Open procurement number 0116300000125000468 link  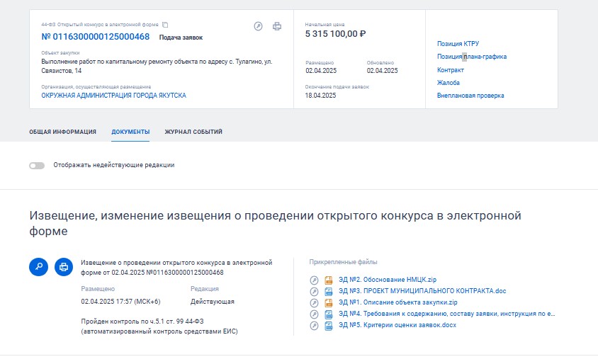pos(96,37)
